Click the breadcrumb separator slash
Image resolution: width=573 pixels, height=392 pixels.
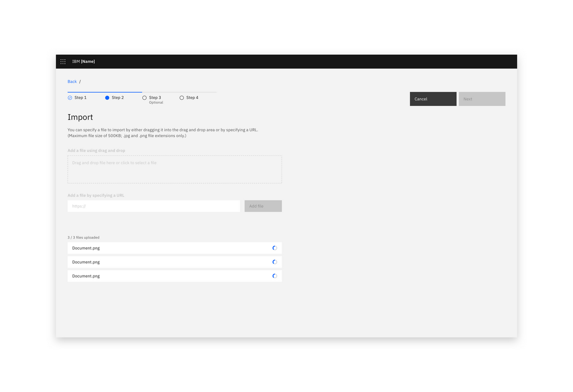[80, 81]
